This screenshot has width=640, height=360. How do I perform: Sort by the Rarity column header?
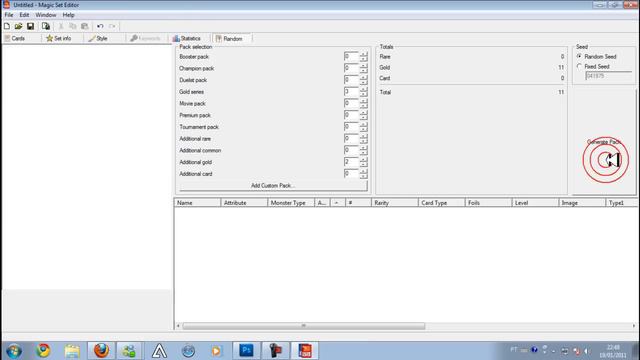pyautogui.click(x=395, y=202)
